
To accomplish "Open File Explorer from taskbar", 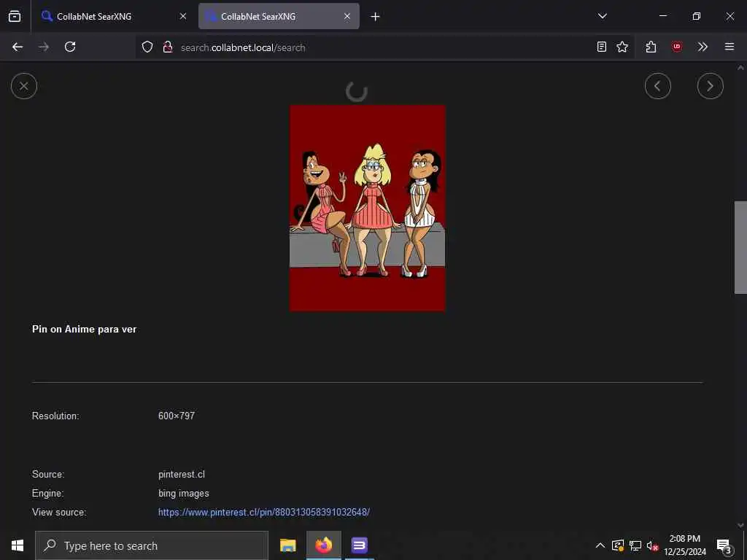I will [287, 545].
